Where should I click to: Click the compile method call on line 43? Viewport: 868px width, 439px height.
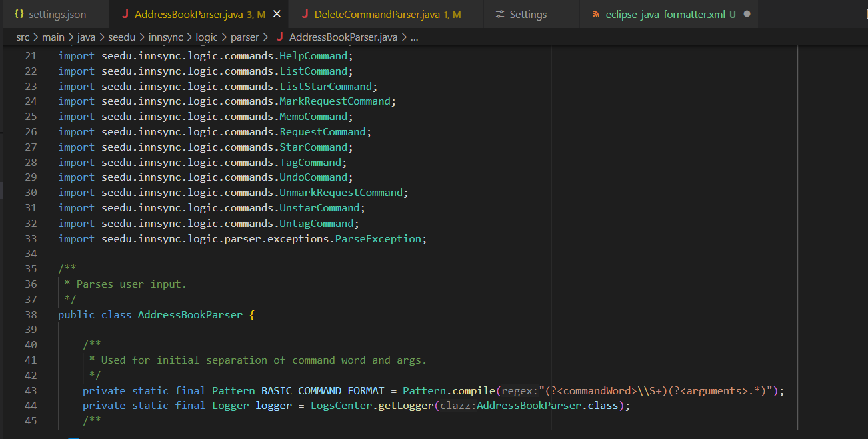tap(474, 391)
